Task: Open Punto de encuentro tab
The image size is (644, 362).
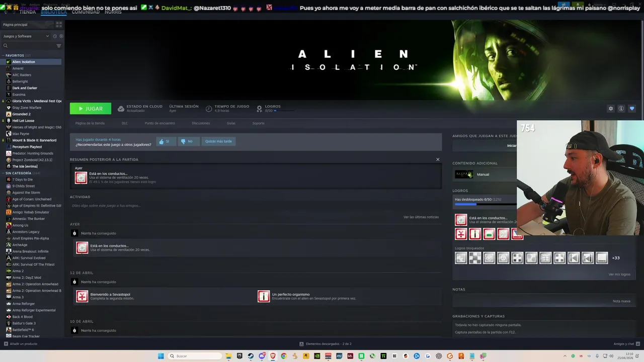Action: coord(160,123)
